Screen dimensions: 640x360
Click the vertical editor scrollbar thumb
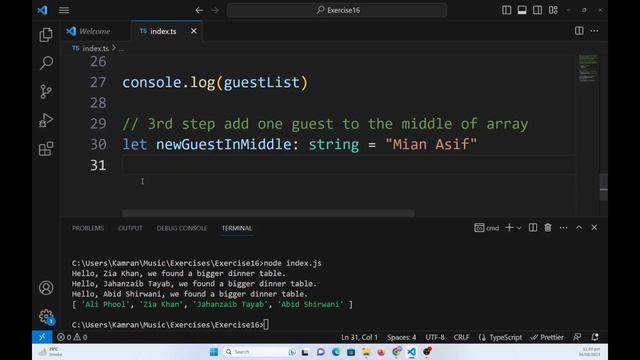pos(604,187)
